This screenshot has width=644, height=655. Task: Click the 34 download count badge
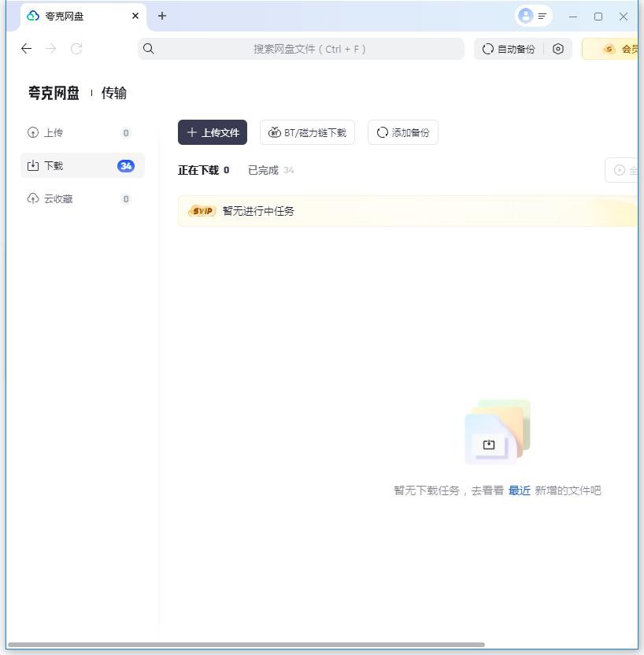point(126,166)
